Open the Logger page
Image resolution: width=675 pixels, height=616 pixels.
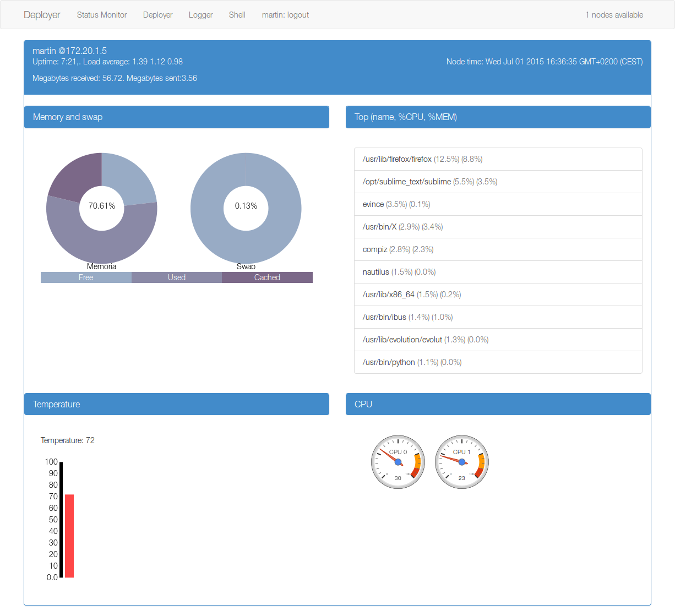coord(200,15)
